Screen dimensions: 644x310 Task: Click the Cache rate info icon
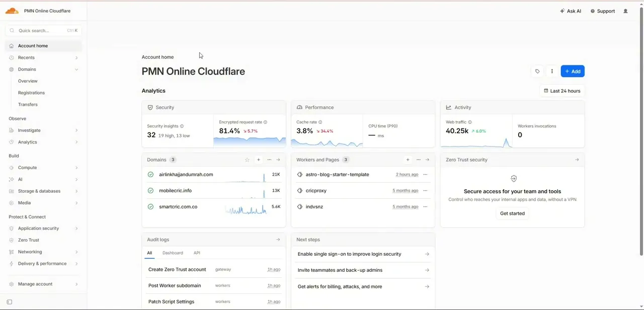320,122
